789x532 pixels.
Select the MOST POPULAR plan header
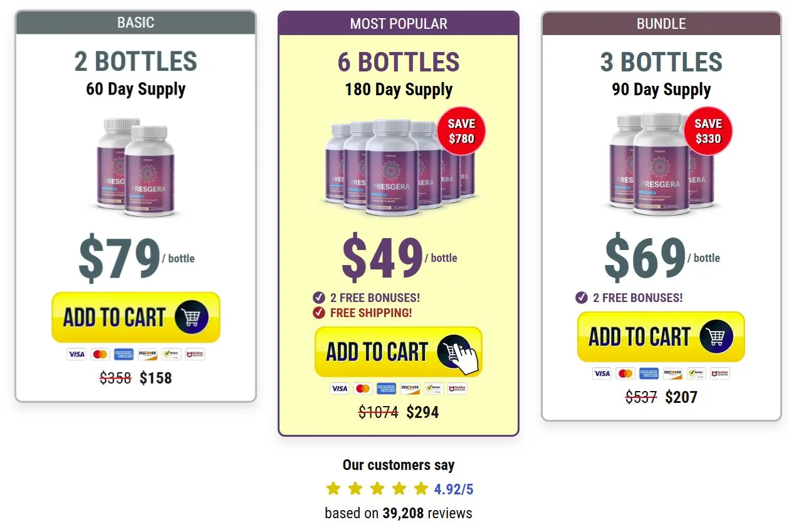[399, 24]
